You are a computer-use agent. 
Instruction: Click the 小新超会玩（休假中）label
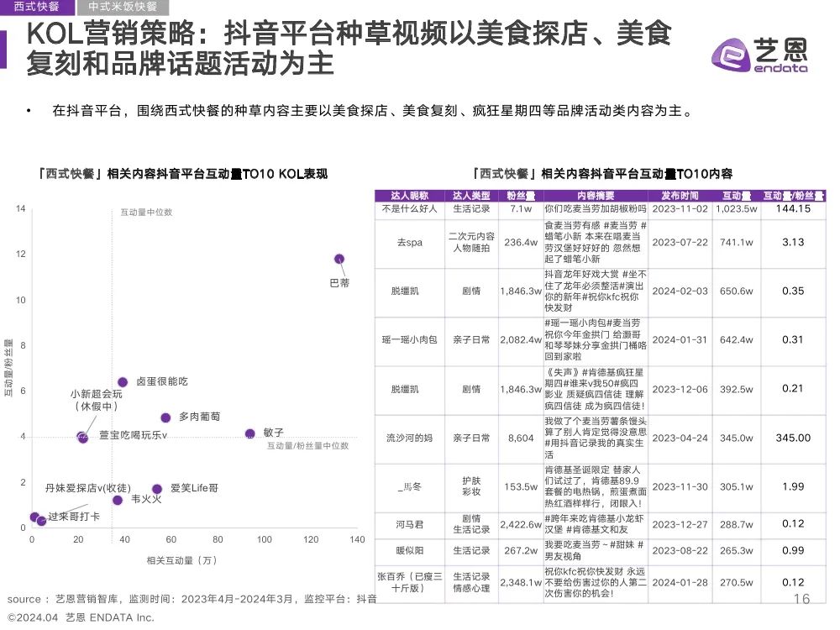97,400
